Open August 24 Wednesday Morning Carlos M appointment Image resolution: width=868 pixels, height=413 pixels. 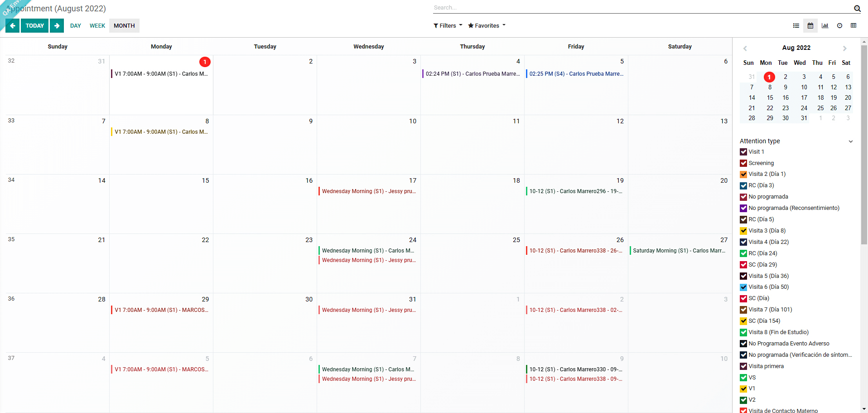tap(368, 251)
